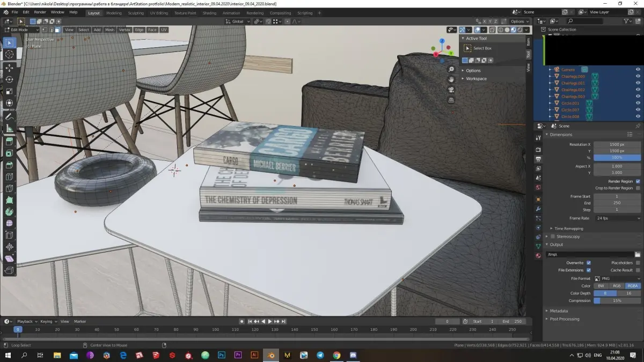Pick the Spin tool
The width and height of the screenshot is (644, 362).
(x=10, y=211)
